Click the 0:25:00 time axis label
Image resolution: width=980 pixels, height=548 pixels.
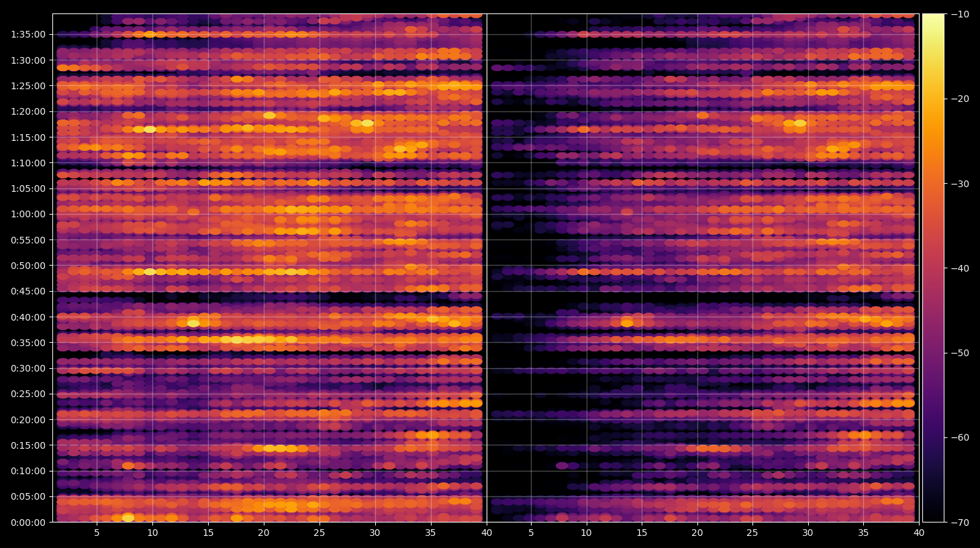pos(28,394)
